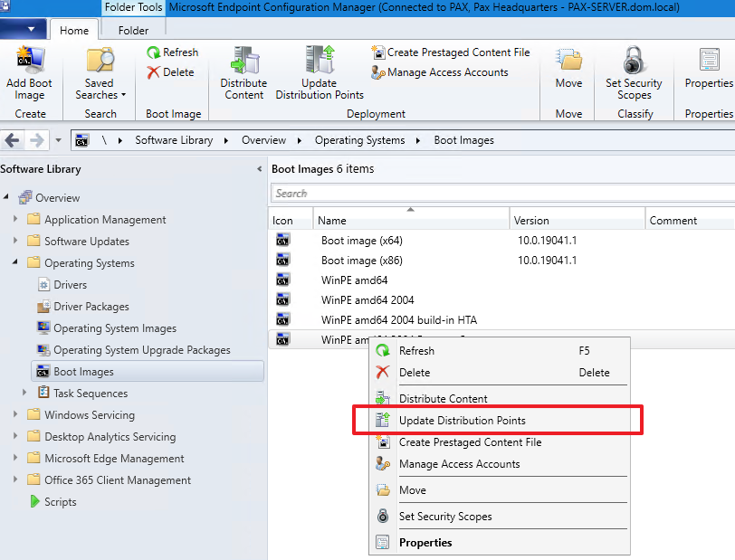Click the Refresh icon in the ribbon

tap(154, 52)
